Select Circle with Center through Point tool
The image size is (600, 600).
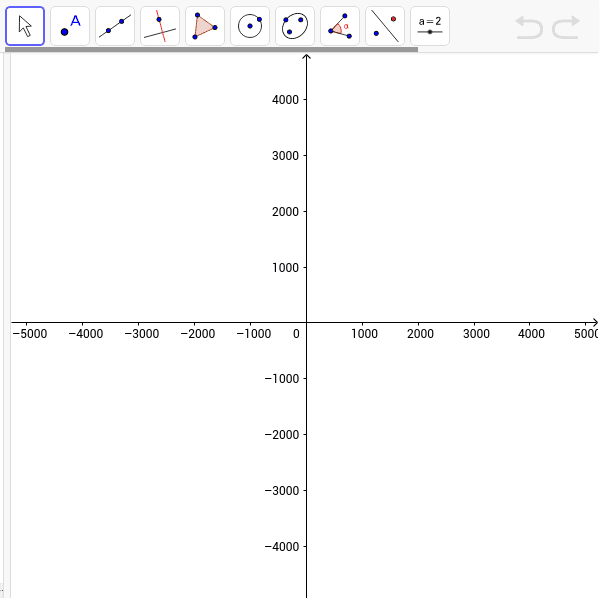pyautogui.click(x=250, y=26)
